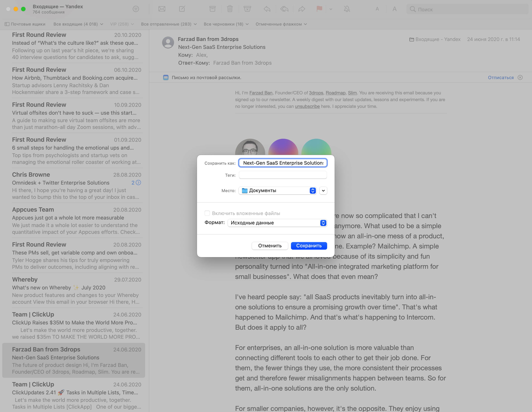
Task: Increase text size large A
Action: (x=394, y=9)
